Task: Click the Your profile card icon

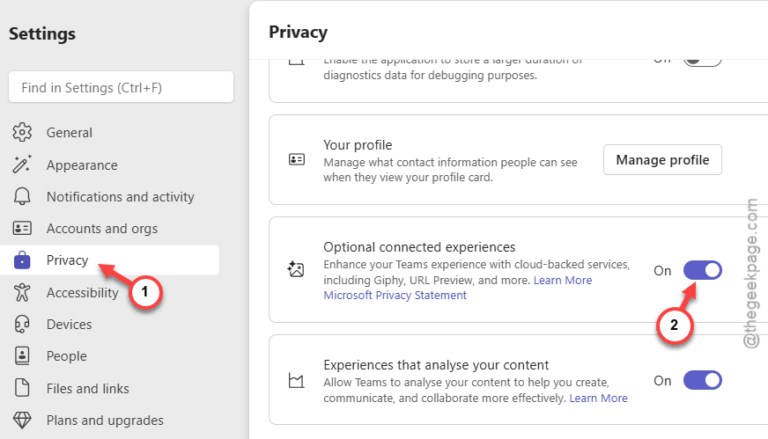Action: click(x=296, y=160)
